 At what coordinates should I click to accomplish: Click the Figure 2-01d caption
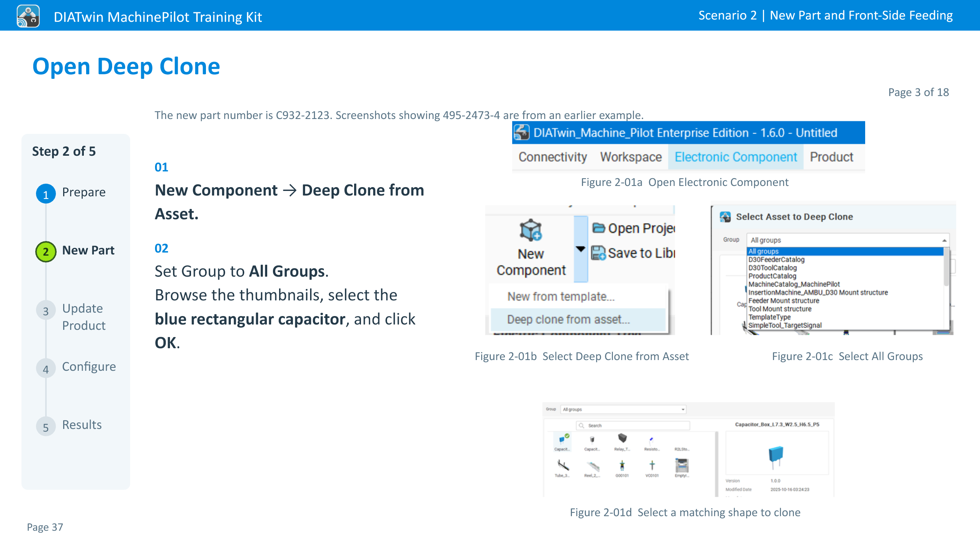coord(685,512)
